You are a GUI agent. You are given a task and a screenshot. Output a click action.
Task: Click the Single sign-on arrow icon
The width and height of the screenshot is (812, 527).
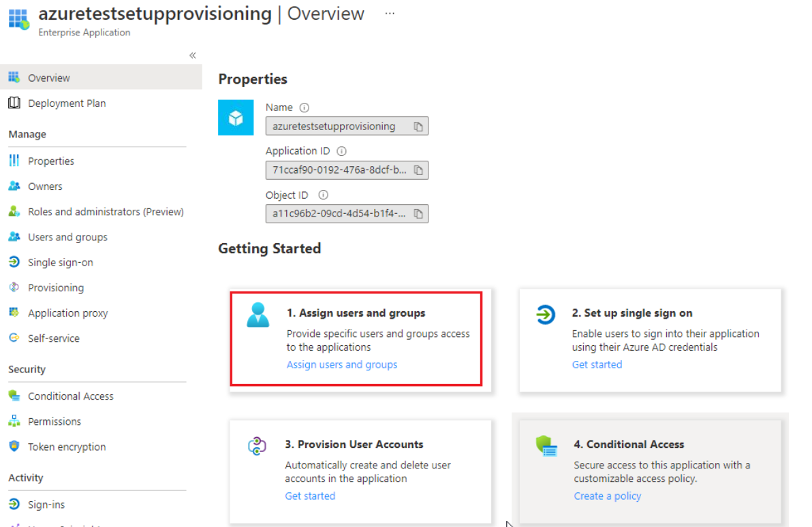point(14,262)
